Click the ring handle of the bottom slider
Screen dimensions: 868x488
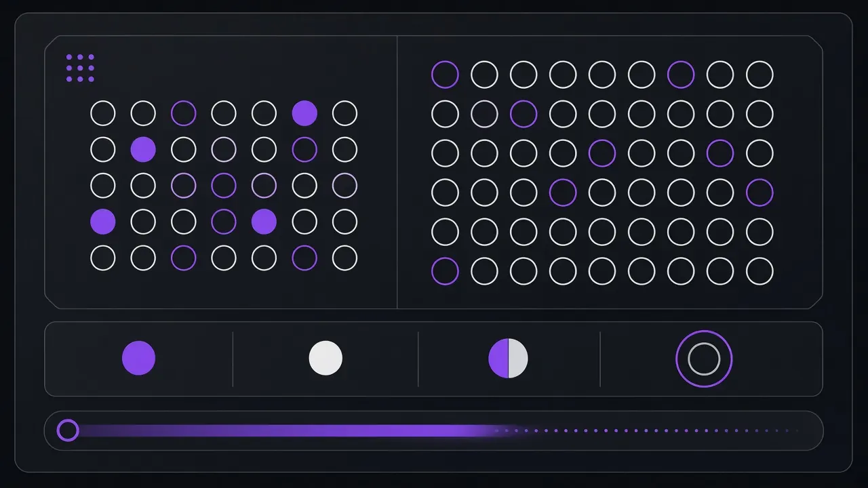pyautogui.click(x=68, y=430)
